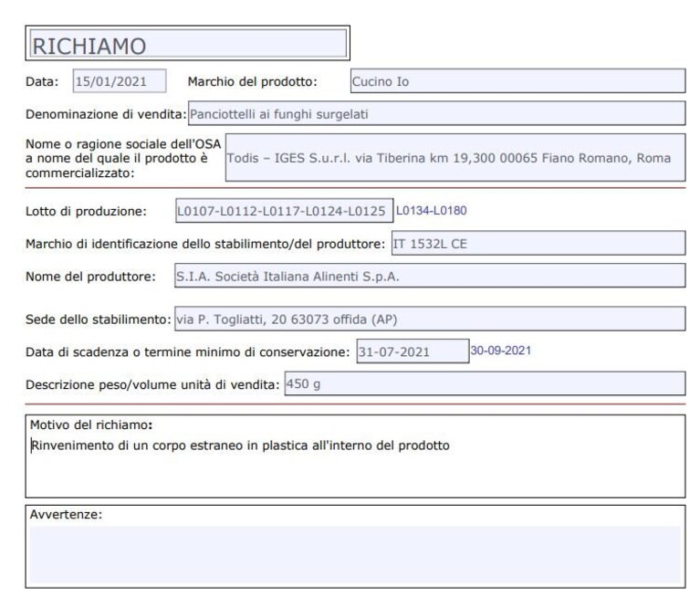Click the Motivo del richiamo text 'Rinvenimento di un corpo estraneo'

137,445
